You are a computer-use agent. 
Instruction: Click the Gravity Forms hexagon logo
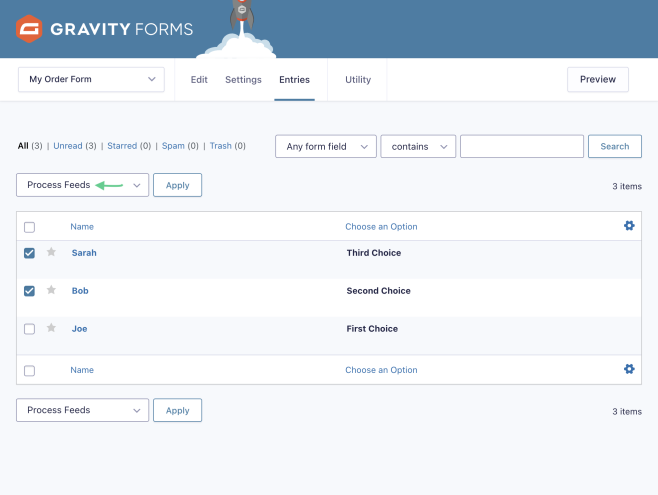[x=29, y=29]
